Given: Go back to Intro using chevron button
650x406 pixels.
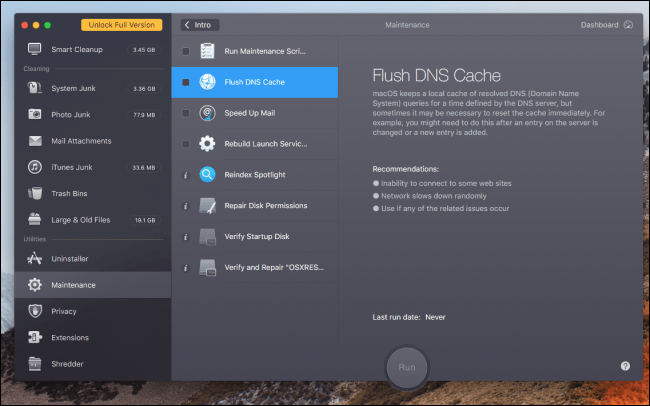Looking at the screenshot, I should click(200, 25).
